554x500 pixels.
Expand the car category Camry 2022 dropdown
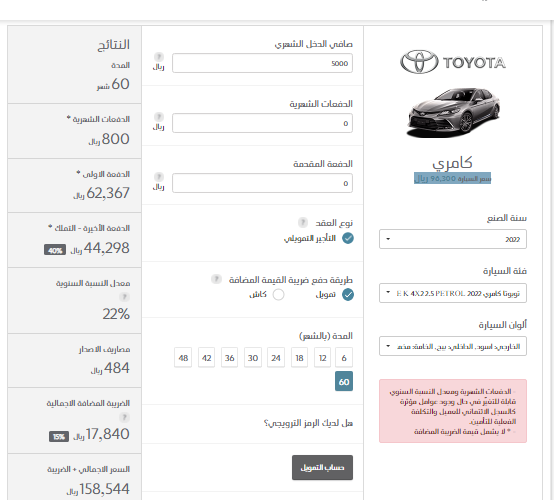click(453, 293)
